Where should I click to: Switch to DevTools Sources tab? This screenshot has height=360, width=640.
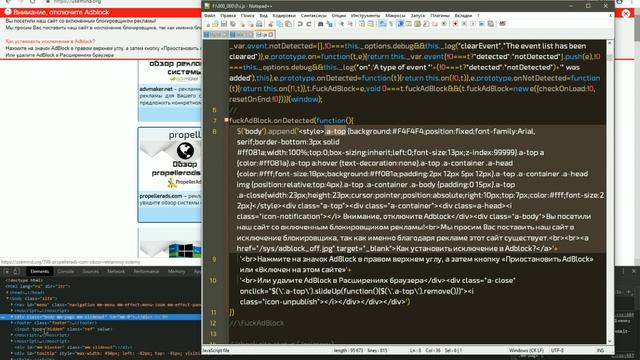pos(91,271)
